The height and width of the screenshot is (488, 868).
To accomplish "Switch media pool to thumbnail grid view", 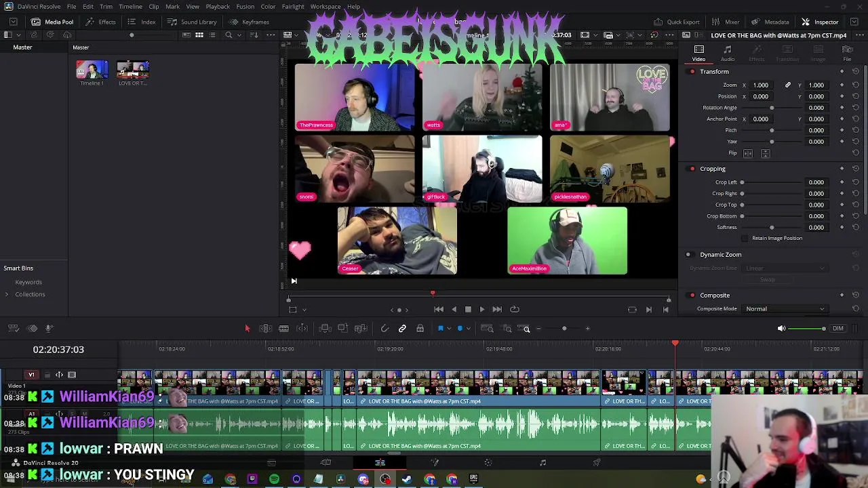I will 199,35.
